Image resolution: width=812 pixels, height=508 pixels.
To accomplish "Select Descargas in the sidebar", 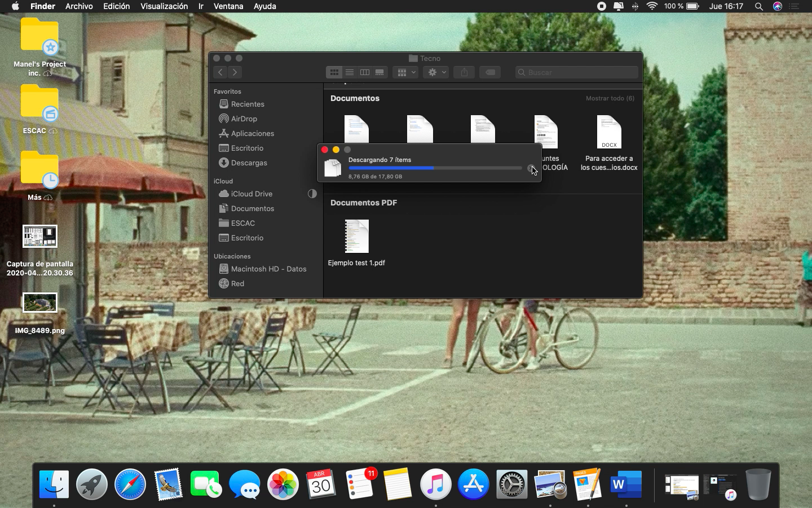I will pyautogui.click(x=249, y=163).
